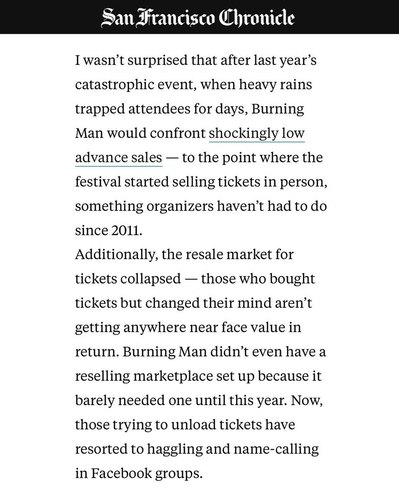Screen dimensions: 399x499
Task: Click the word "haggling" in the last sentence
Action: tap(175, 449)
